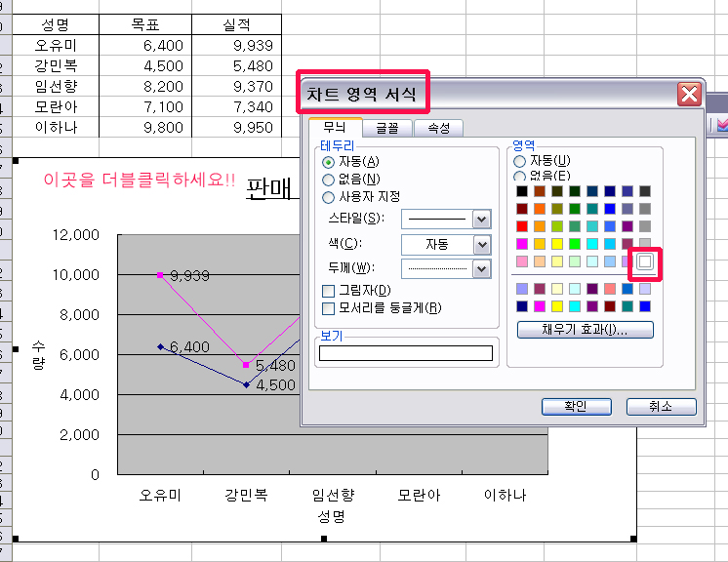
Task: Select border option 자동(A)
Action: [x=350, y=162]
